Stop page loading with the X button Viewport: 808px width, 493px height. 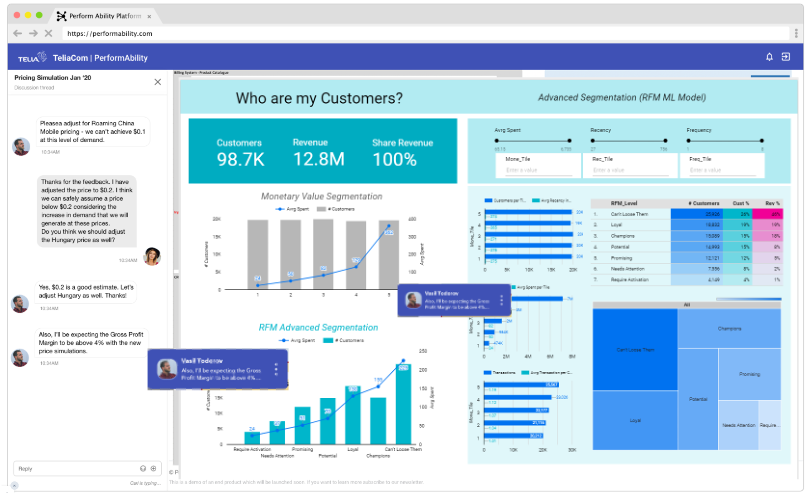tap(48, 33)
